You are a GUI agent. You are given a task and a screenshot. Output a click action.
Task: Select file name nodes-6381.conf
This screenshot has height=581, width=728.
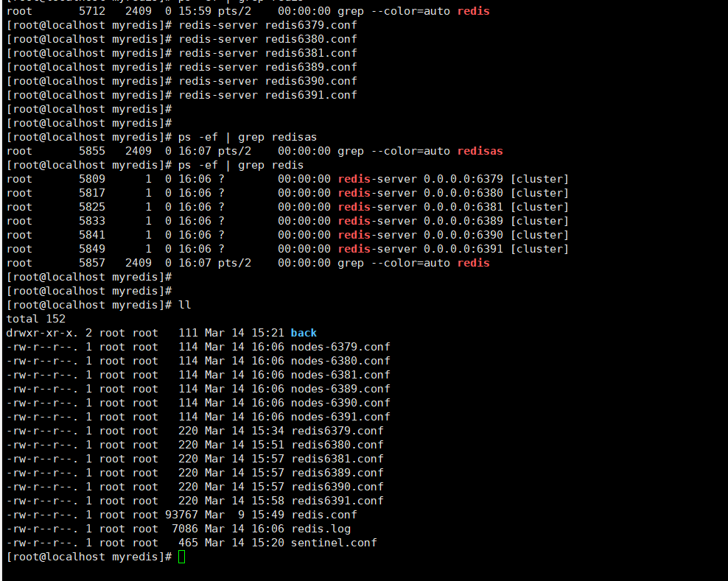click(340, 375)
